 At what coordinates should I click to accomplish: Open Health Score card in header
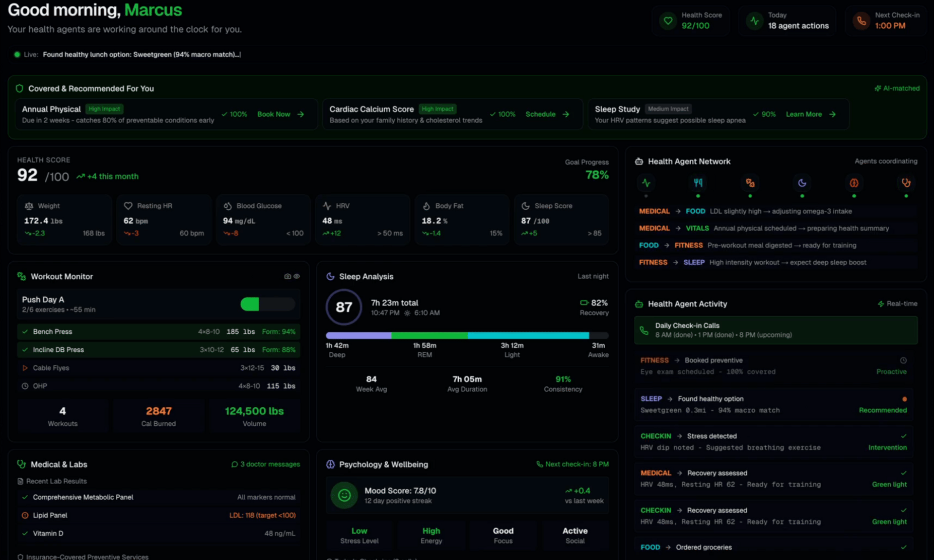(x=691, y=21)
